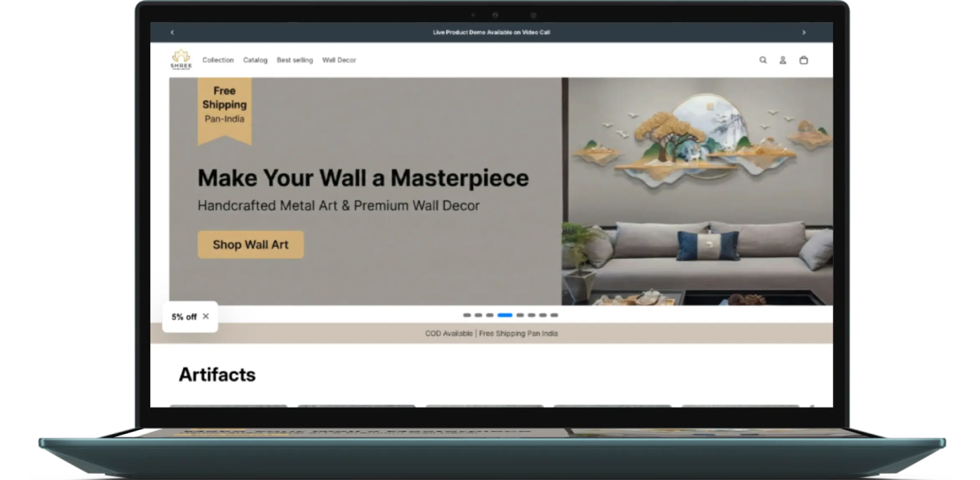The height and width of the screenshot is (480, 980).
Task: Select the first slideshow dot
Action: (x=467, y=315)
